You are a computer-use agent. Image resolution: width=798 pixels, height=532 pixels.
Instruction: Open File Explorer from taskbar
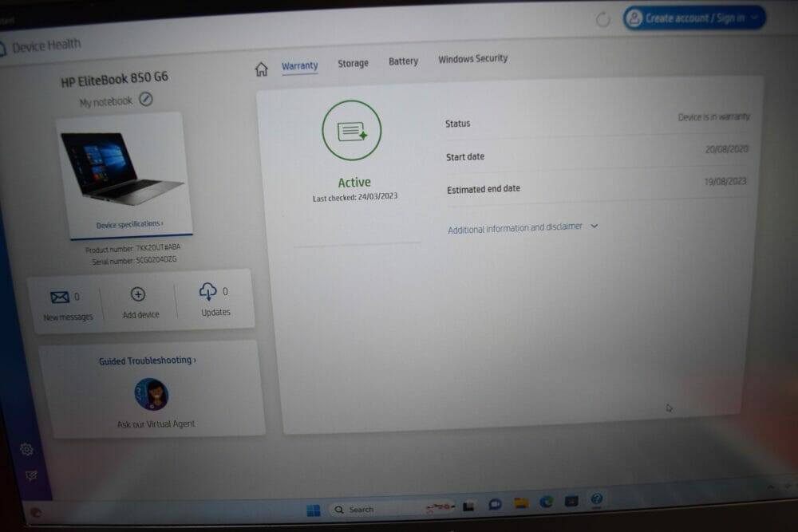click(520, 503)
